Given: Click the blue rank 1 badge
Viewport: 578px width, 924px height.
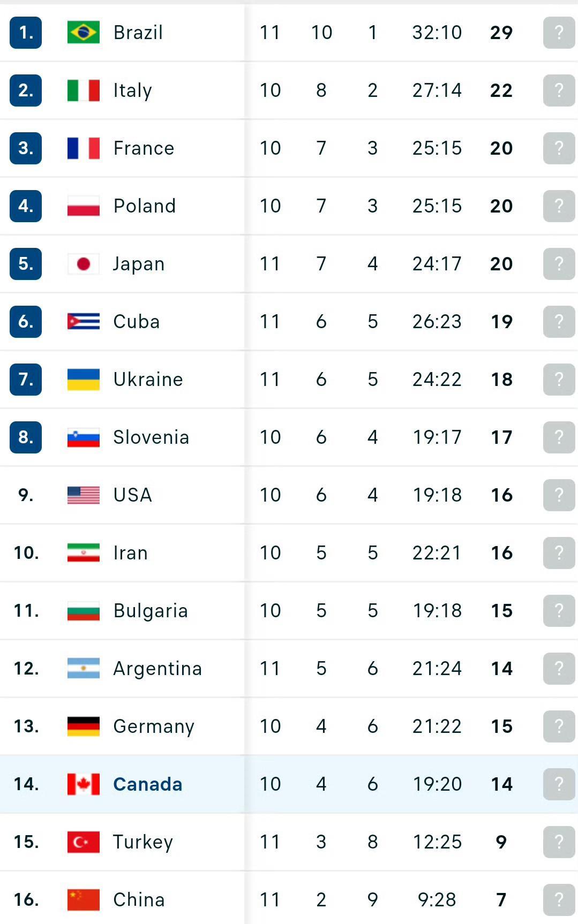Looking at the screenshot, I should (26, 33).
